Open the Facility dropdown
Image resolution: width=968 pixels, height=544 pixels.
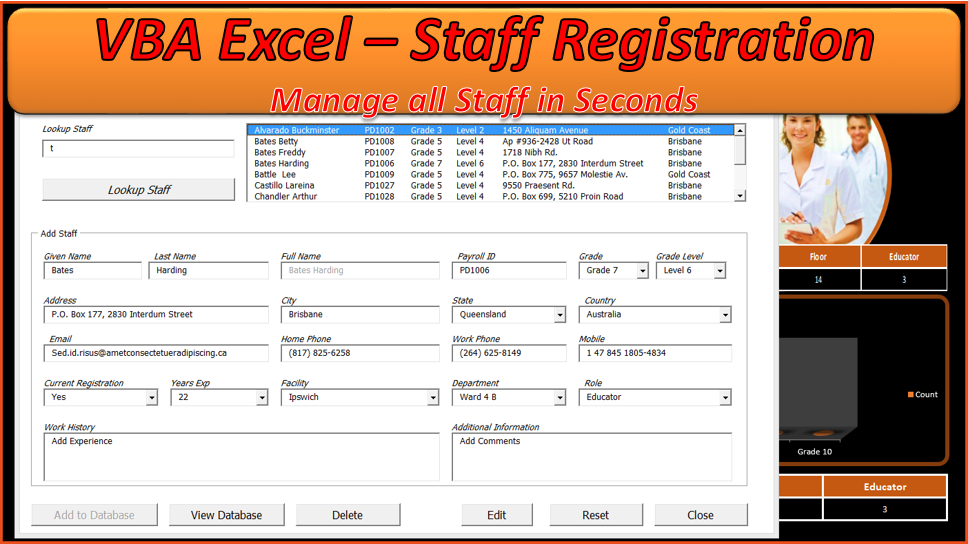[433, 398]
